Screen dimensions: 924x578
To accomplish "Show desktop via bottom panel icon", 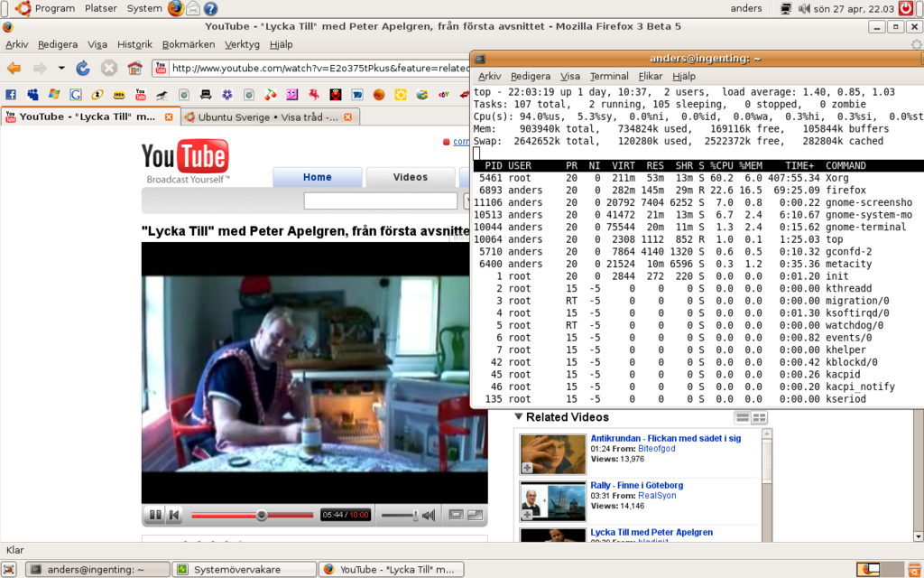I will coord(9,569).
